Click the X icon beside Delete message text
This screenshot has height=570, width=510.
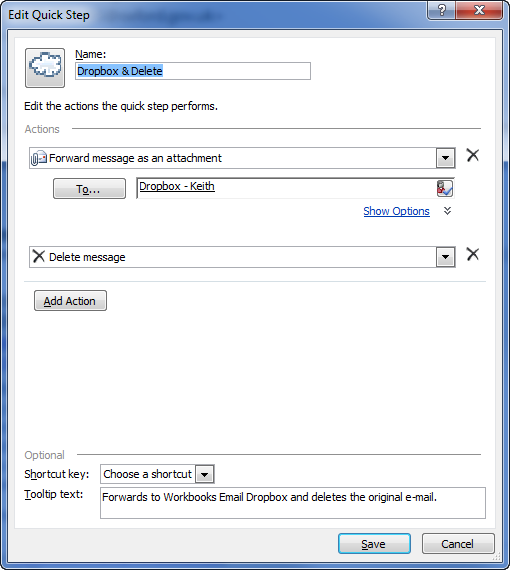click(x=39, y=256)
